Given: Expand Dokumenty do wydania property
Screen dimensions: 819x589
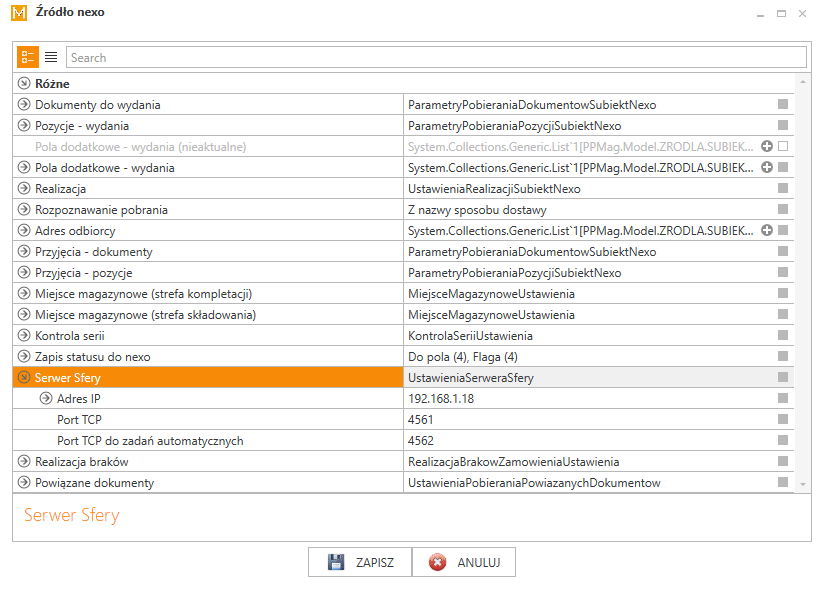Looking at the screenshot, I should point(24,104).
